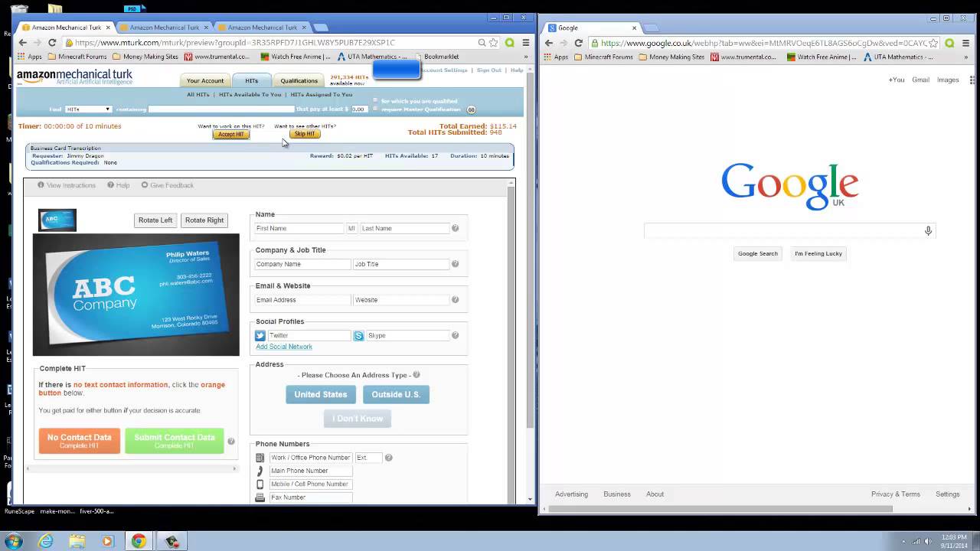This screenshot has height=551, width=980.
Task: Open Internet Explorer from the taskbar
Action: 46,541
